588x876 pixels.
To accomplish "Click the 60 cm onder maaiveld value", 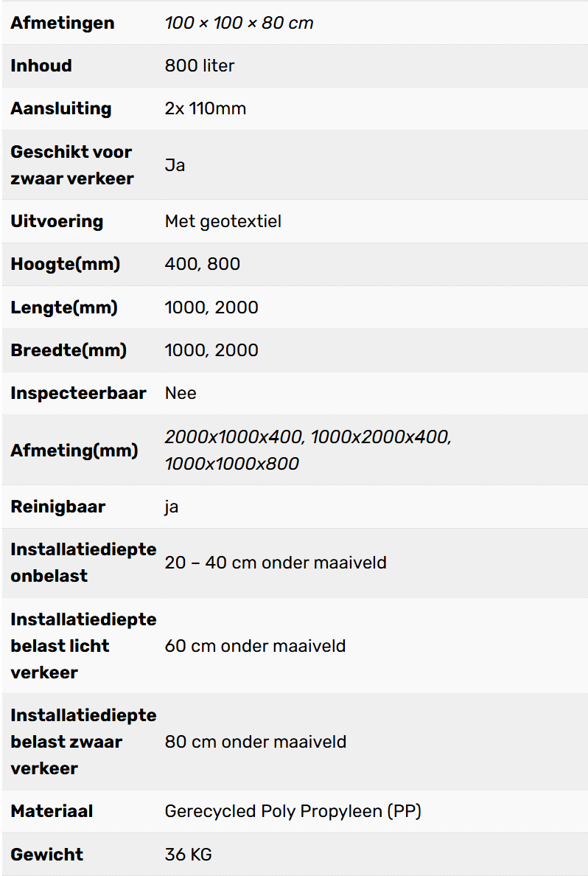I will pos(255,646).
